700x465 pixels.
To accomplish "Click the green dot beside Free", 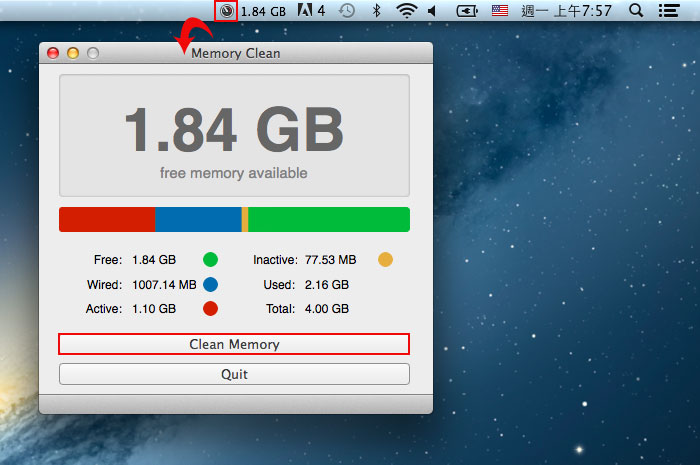I will (x=210, y=259).
